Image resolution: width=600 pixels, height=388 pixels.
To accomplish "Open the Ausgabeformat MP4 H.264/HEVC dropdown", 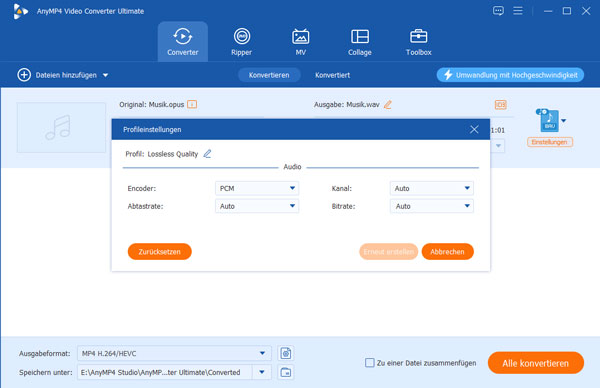I will tap(174, 353).
